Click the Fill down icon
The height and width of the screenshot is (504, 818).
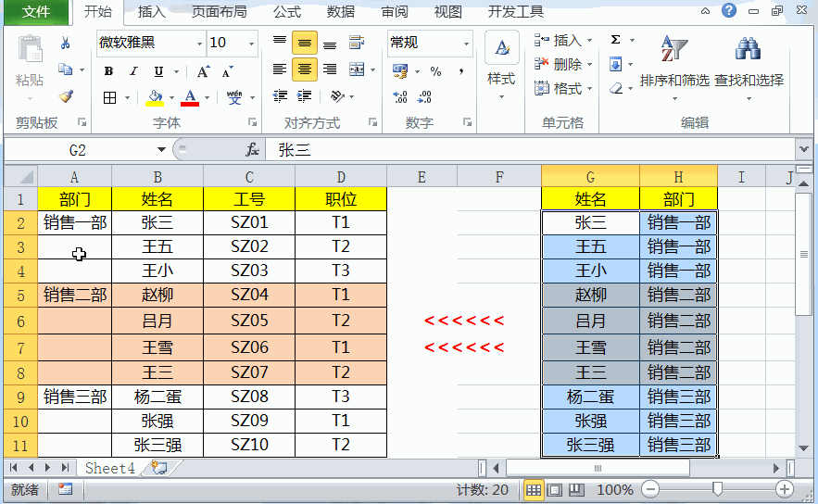pyautogui.click(x=616, y=65)
